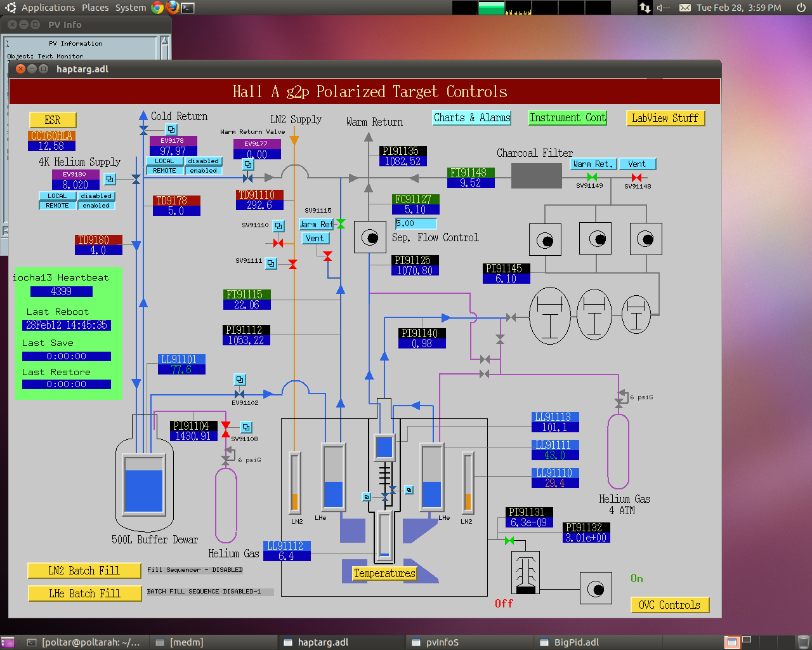Open popup icon next to SV91108
Screen dimensions: 812x650
pyautogui.click(x=246, y=427)
